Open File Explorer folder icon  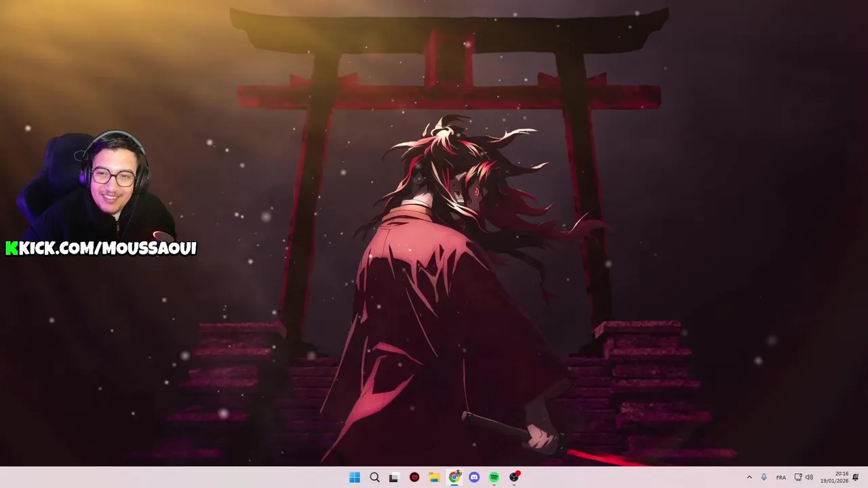pos(435,477)
